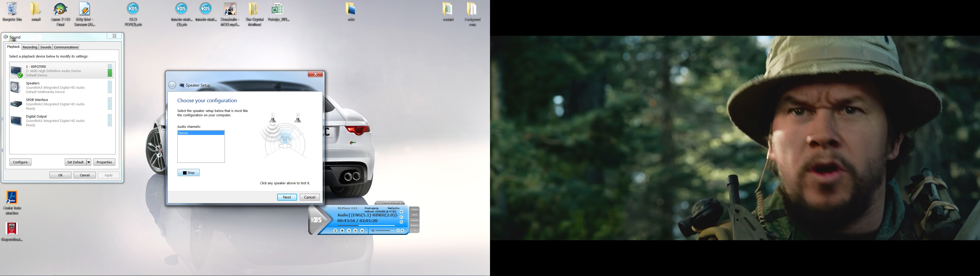Image resolution: width=980 pixels, height=276 pixels.
Task: Select Stereo in Audio channels list
Action: click(201, 133)
